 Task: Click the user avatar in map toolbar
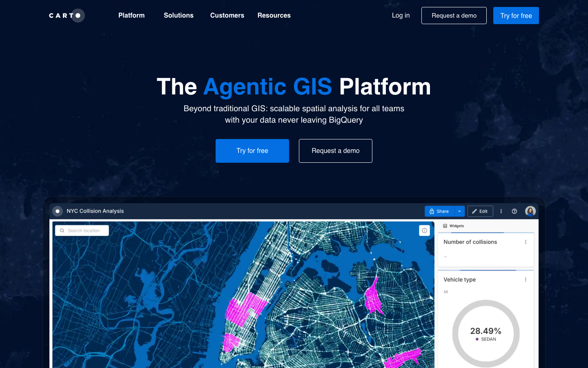[x=530, y=211]
